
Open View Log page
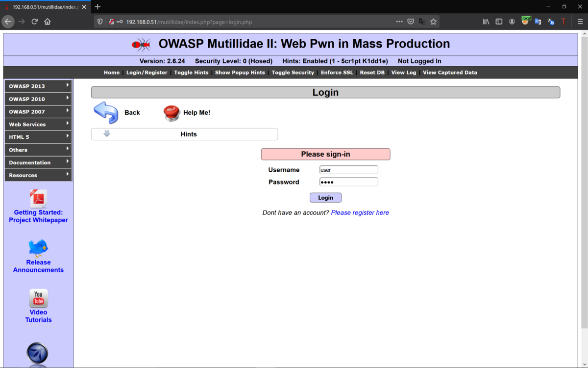point(404,73)
